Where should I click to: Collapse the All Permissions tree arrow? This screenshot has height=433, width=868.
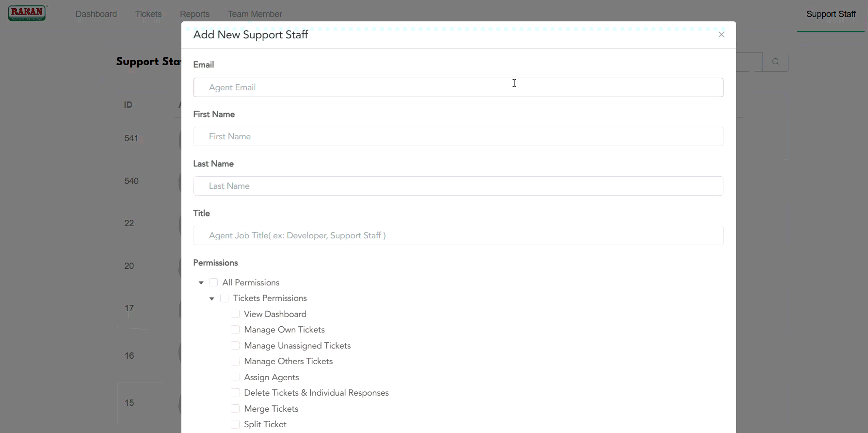tap(201, 283)
